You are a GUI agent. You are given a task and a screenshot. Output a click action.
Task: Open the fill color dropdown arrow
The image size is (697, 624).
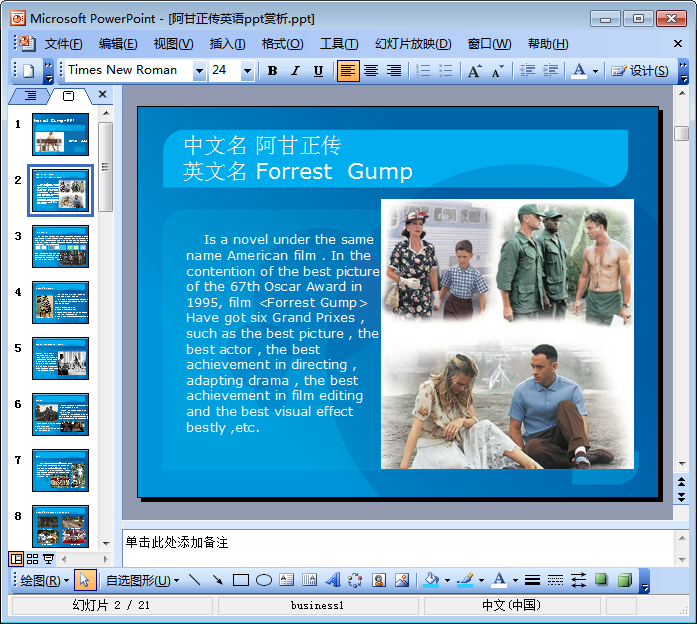(x=447, y=580)
